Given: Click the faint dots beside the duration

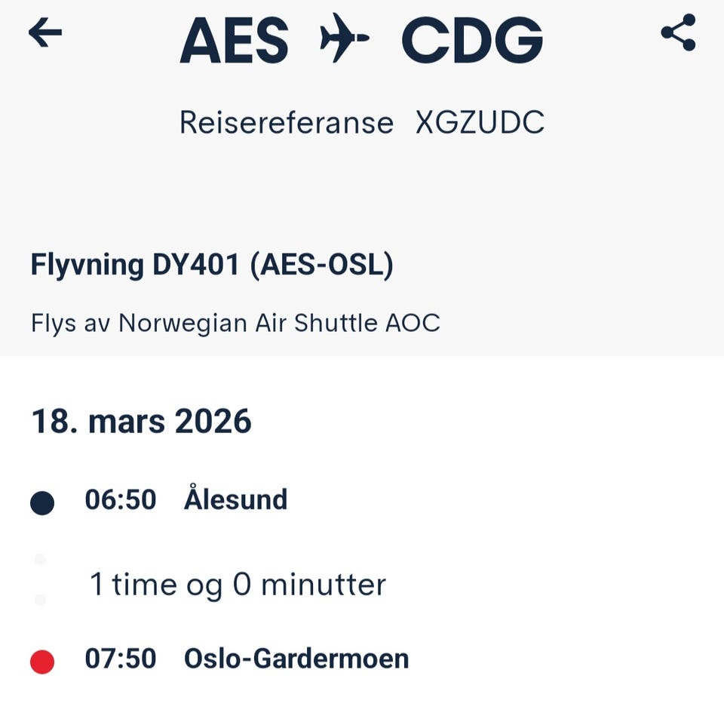Looking at the screenshot, I should click(x=40, y=579).
